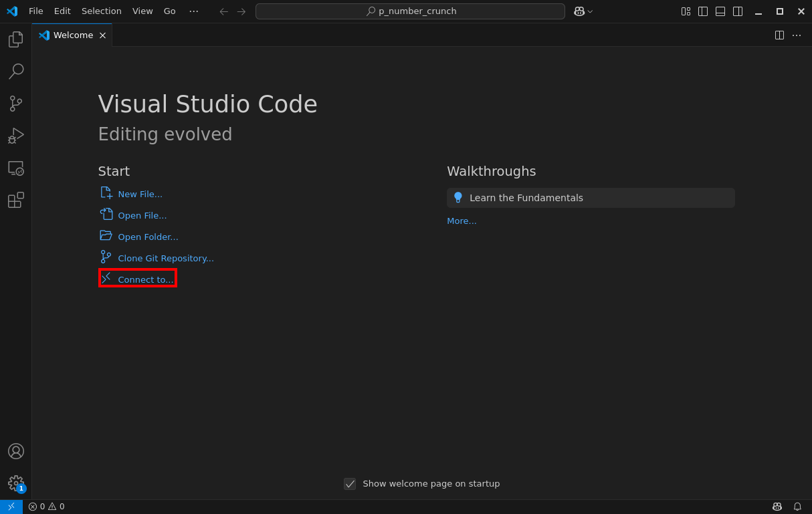
Task: Open the View menu
Action: click(x=142, y=11)
